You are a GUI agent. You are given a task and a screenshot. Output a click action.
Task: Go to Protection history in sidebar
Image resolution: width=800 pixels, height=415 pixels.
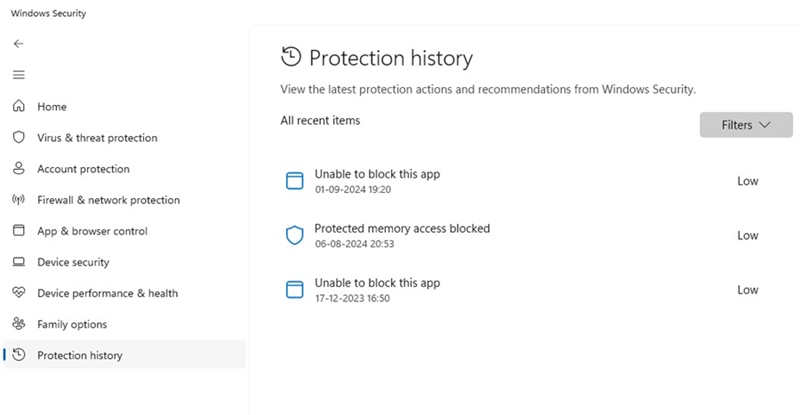(79, 355)
